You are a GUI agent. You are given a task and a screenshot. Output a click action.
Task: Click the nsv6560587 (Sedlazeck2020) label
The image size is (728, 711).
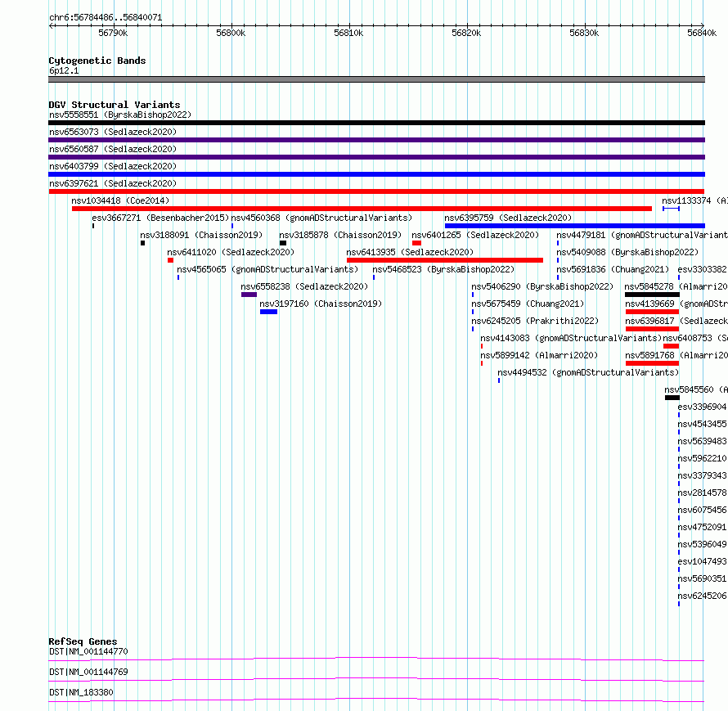click(113, 149)
